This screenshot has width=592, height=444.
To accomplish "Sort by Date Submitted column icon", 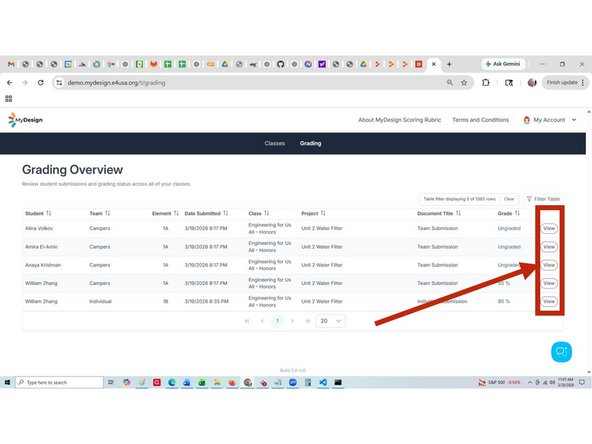I will point(225,213).
